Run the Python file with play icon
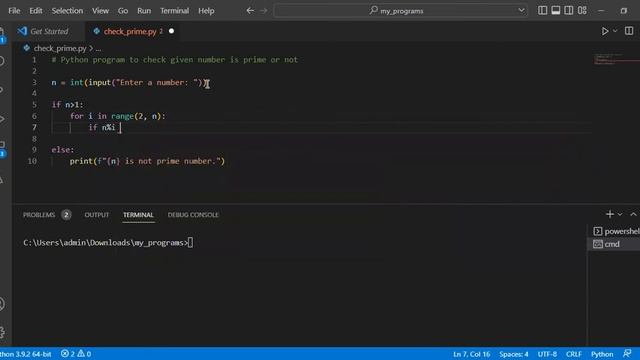Image resolution: width=640 pixels, height=360 pixels. pyautogui.click(x=605, y=31)
